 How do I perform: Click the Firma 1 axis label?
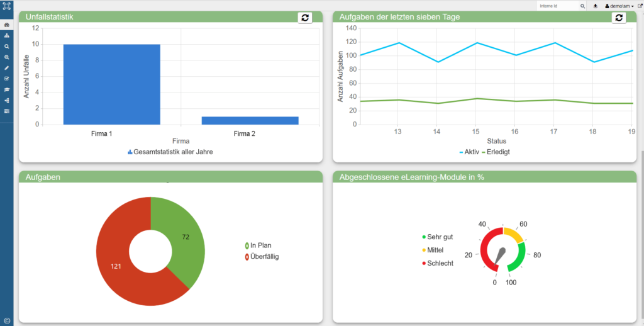(x=102, y=133)
